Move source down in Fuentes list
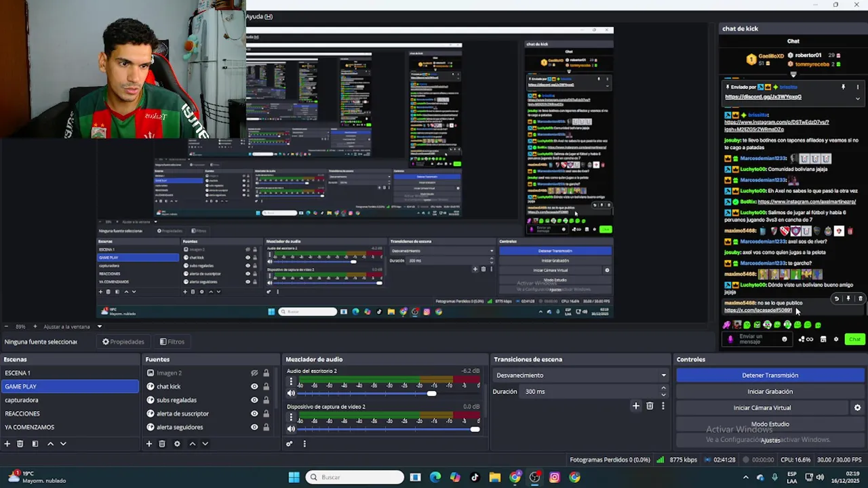 point(205,444)
